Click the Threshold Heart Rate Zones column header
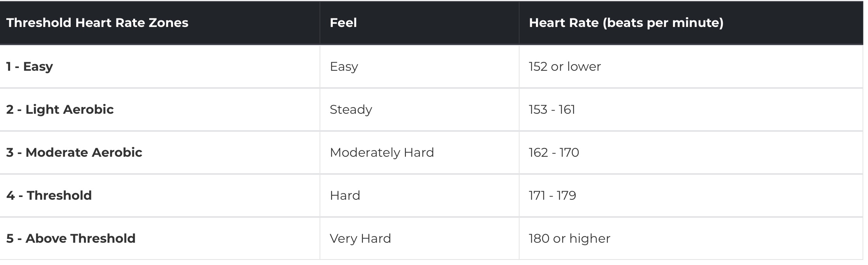868x265 pixels. pyautogui.click(x=160, y=23)
